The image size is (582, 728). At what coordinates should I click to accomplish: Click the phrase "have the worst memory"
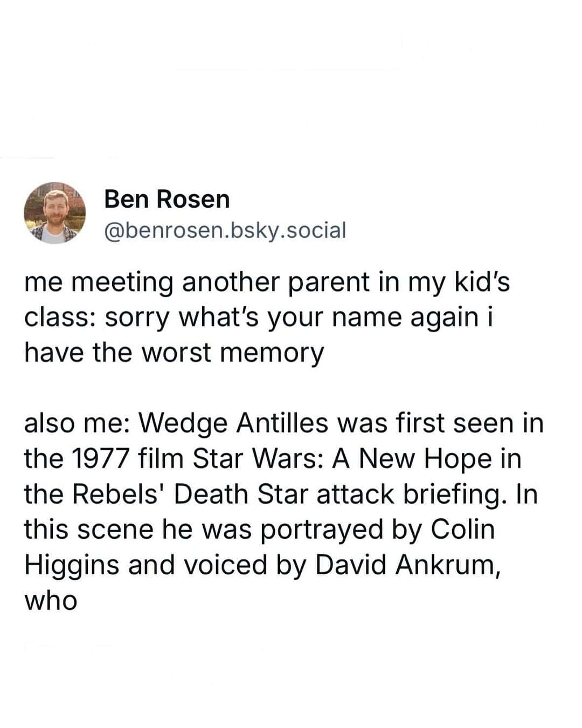point(174,352)
